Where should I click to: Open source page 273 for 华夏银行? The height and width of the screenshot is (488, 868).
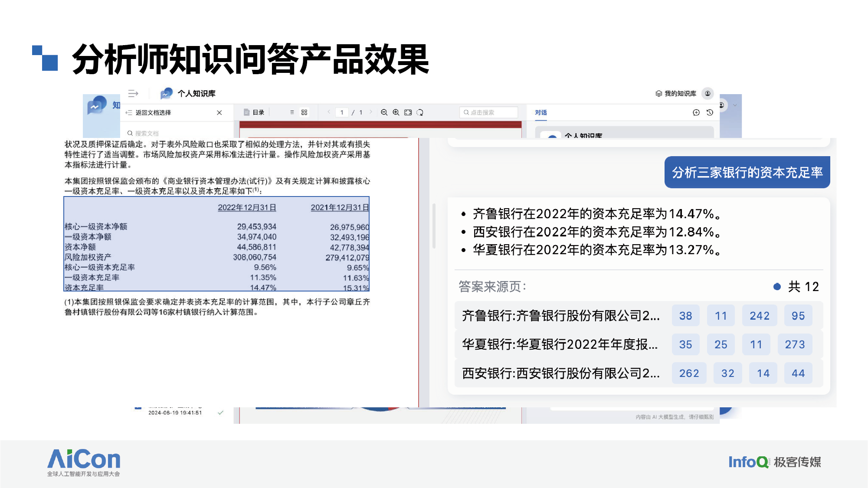pyautogui.click(x=795, y=344)
